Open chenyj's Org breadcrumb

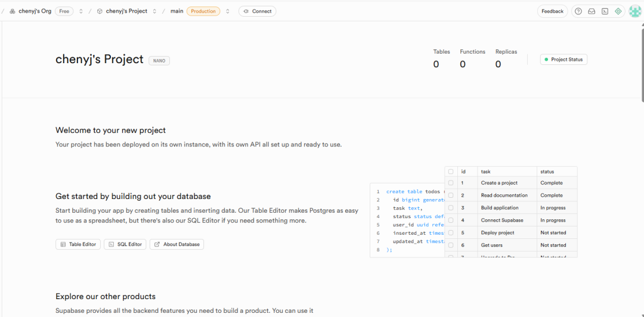(35, 11)
